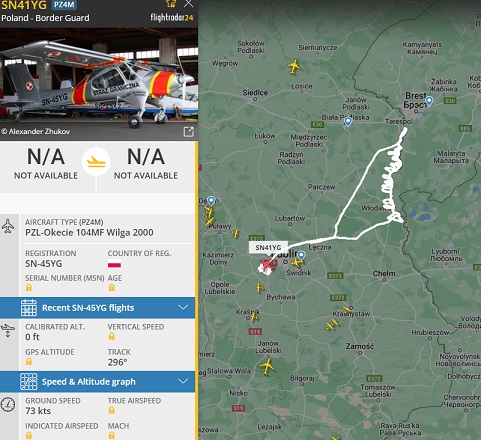Click locked GPS Altitude padlock
This screenshot has width=481, height=440.
tap(29, 361)
